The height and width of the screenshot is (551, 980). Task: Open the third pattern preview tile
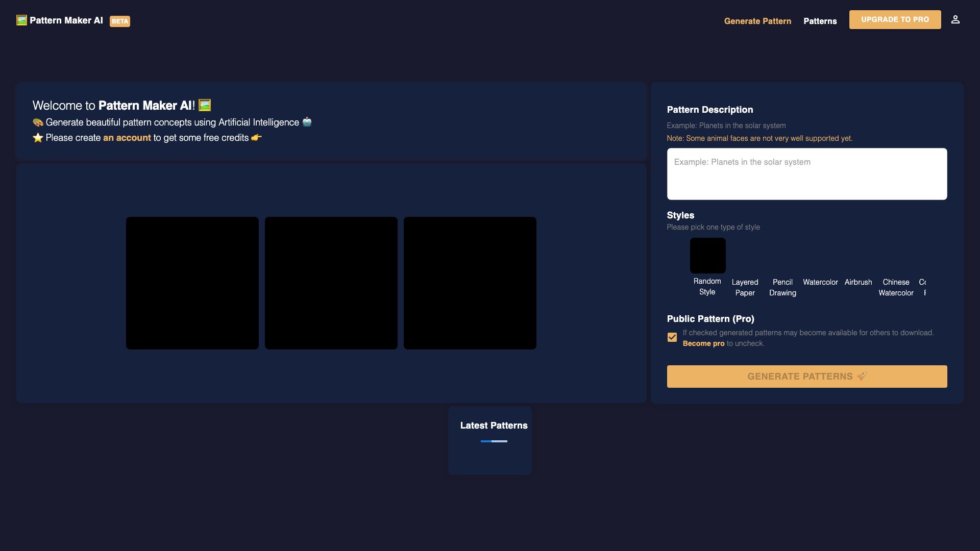[x=470, y=283]
